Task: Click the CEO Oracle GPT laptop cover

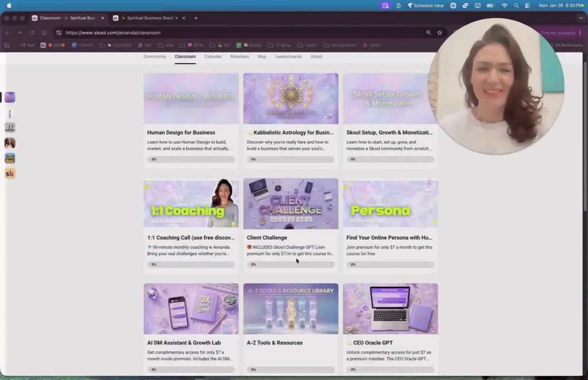Action: pyautogui.click(x=390, y=309)
